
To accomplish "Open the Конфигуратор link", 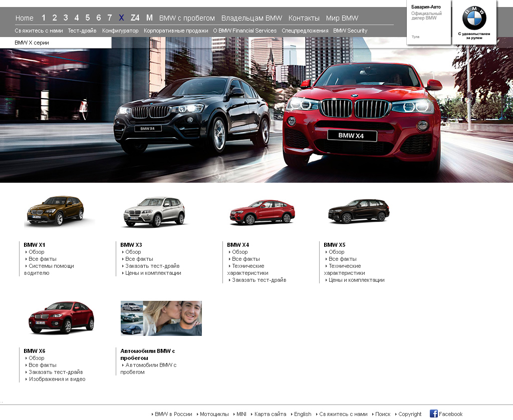I will pos(120,31).
